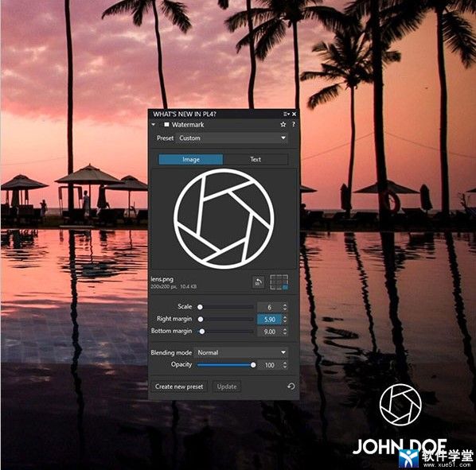476x470 pixels.
Task: Close the What's New in PL4 panel
Action: pos(294,114)
